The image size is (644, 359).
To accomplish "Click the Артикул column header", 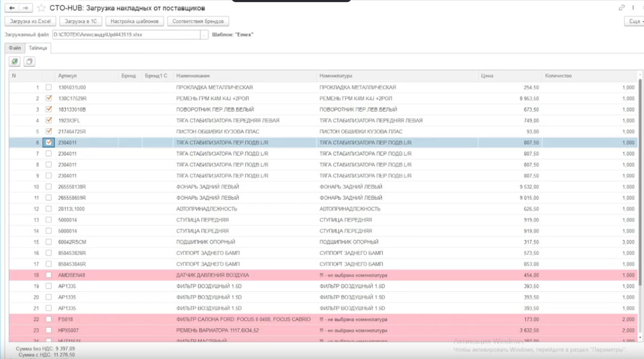I will (87, 76).
